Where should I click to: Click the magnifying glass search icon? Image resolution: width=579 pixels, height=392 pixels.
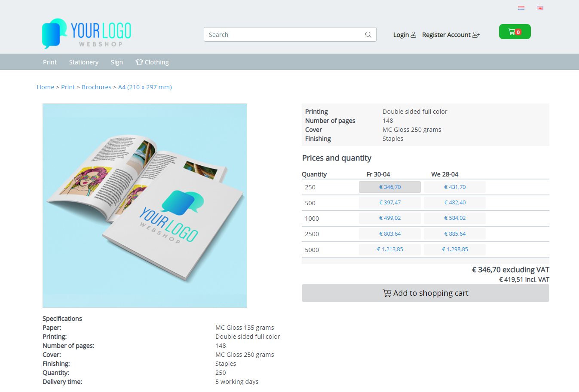pyautogui.click(x=368, y=35)
